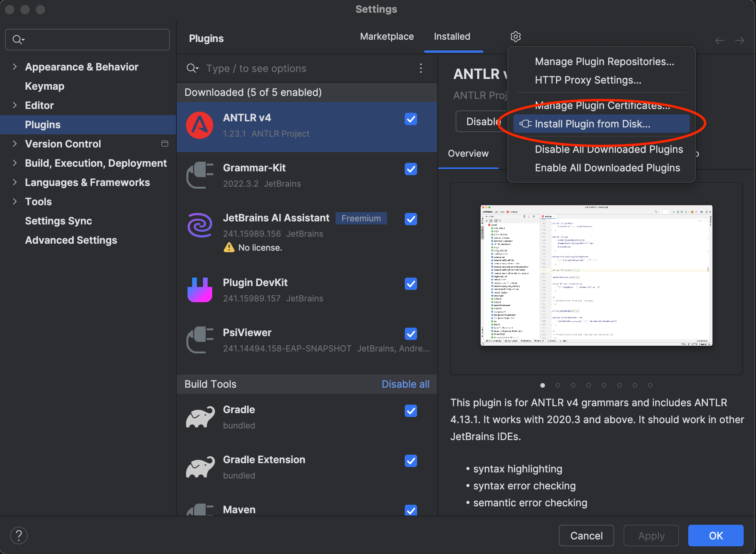Select Install Plugin from Disk
This screenshot has width=756, height=554.
[592, 123]
